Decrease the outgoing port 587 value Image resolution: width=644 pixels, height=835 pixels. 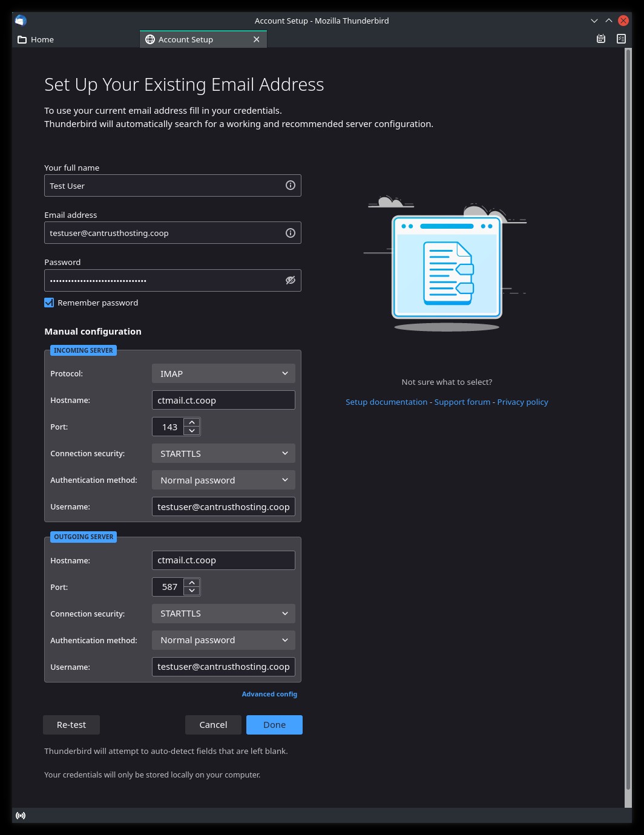pos(192,591)
